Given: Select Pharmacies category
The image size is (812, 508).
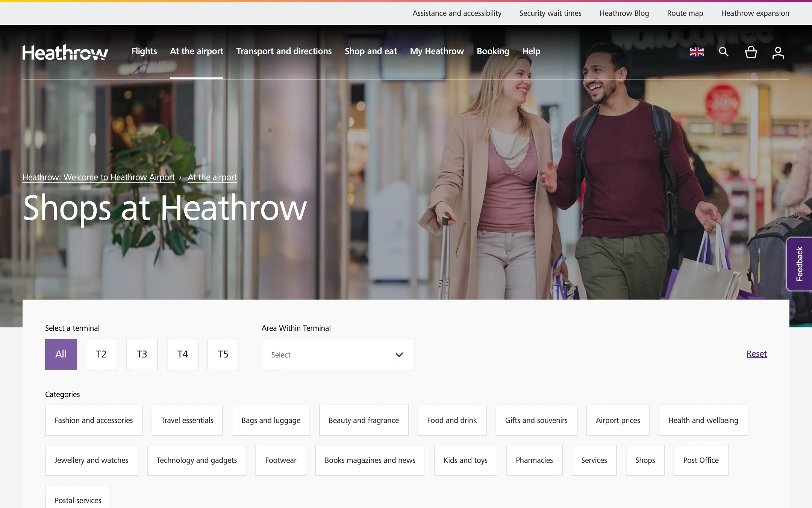Looking at the screenshot, I should click(534, 460).
